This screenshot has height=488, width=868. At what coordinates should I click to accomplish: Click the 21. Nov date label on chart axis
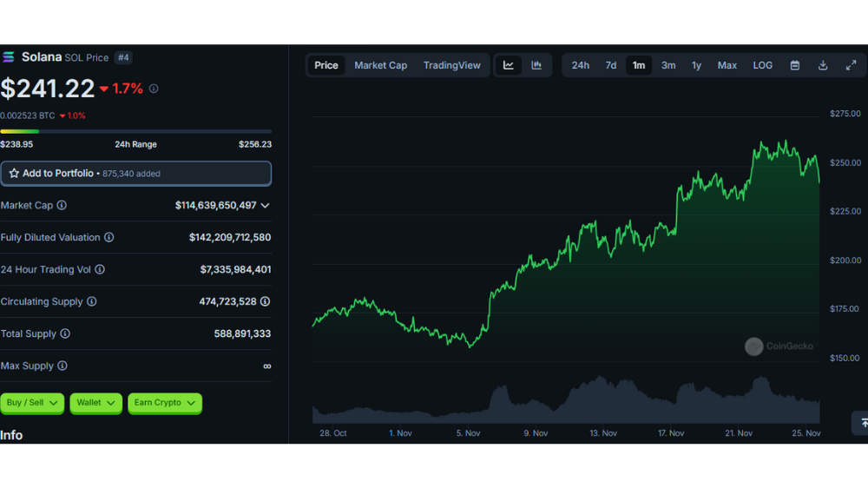tap(739, 433)
